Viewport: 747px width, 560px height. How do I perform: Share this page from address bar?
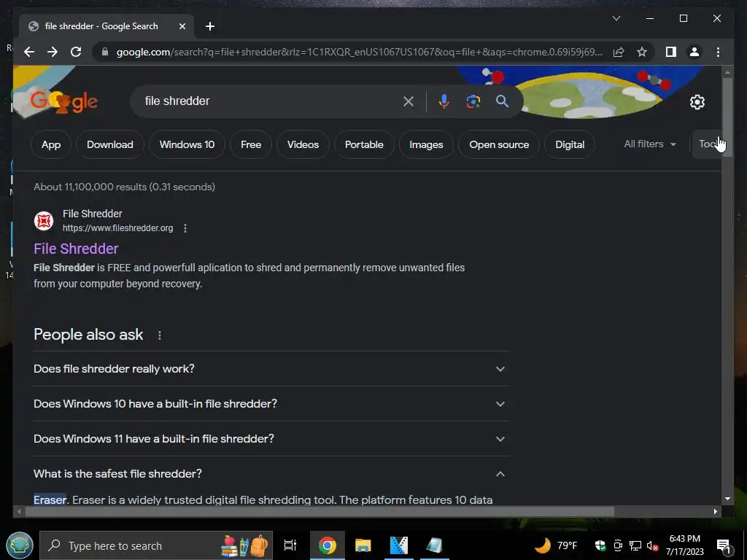click(x=619, y=52)
